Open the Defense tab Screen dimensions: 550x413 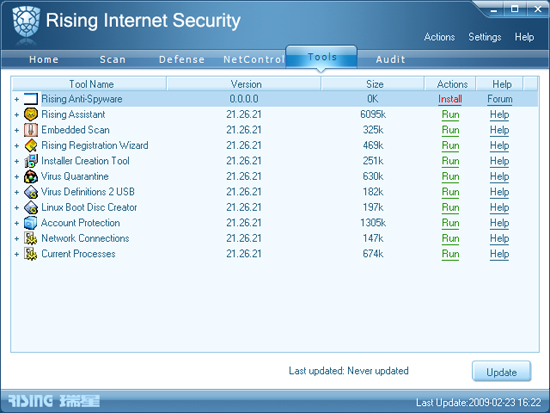point(182,59)
